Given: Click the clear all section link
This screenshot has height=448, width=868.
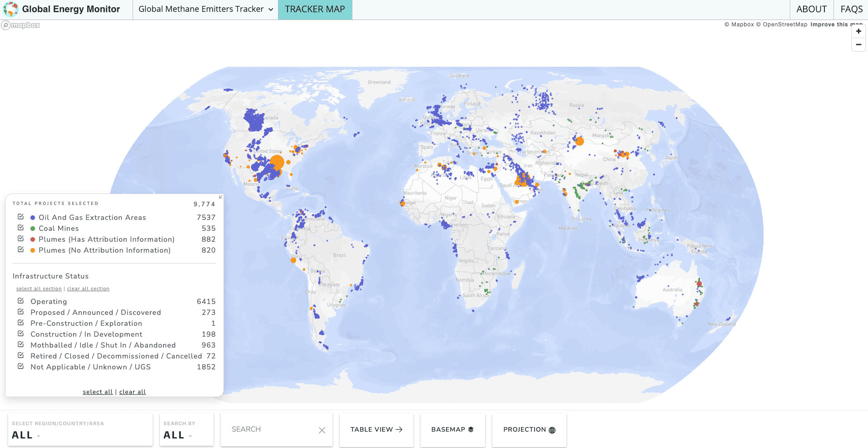Looking at the screenshot, I should (x=88, y=289).
